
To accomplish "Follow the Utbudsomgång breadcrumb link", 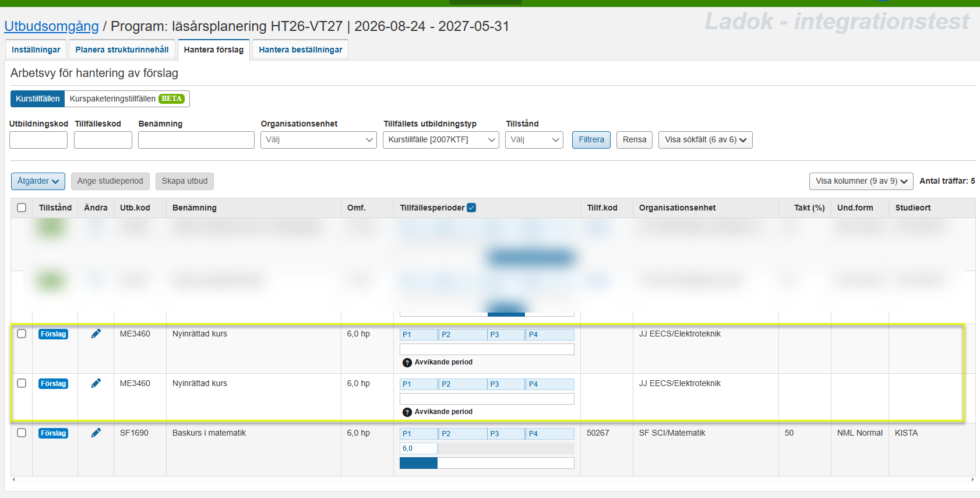I will (x=51, y=26).
